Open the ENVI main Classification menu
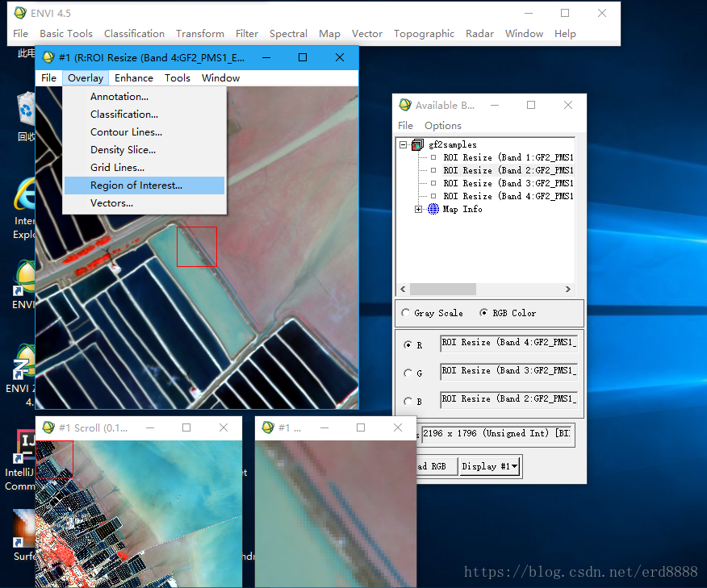Viewport: 707px width, 588px height. 134,33
